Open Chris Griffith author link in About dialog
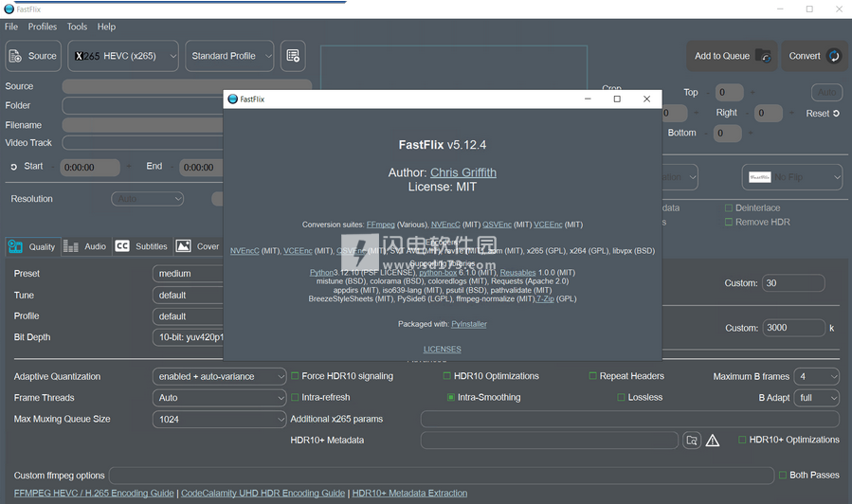Viewport: 852px width, 504px height. click(463, 172)
